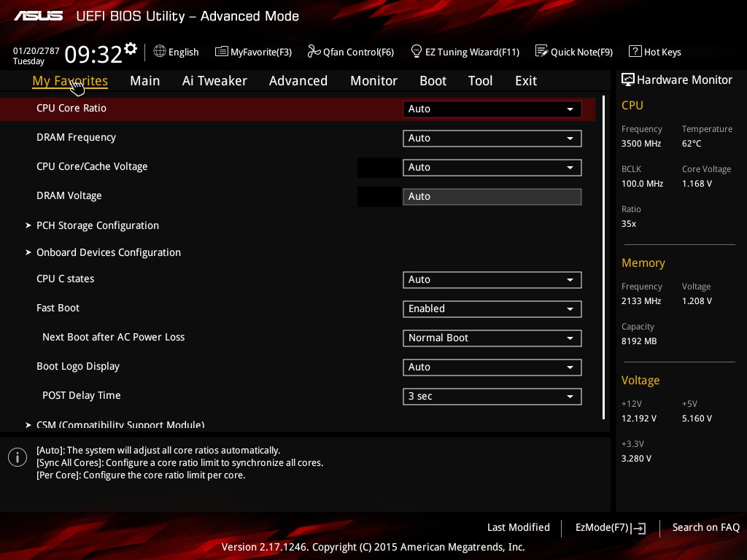747x560 pixels.
Task: Click the info icon beside help text
Action: click(18, 457)
